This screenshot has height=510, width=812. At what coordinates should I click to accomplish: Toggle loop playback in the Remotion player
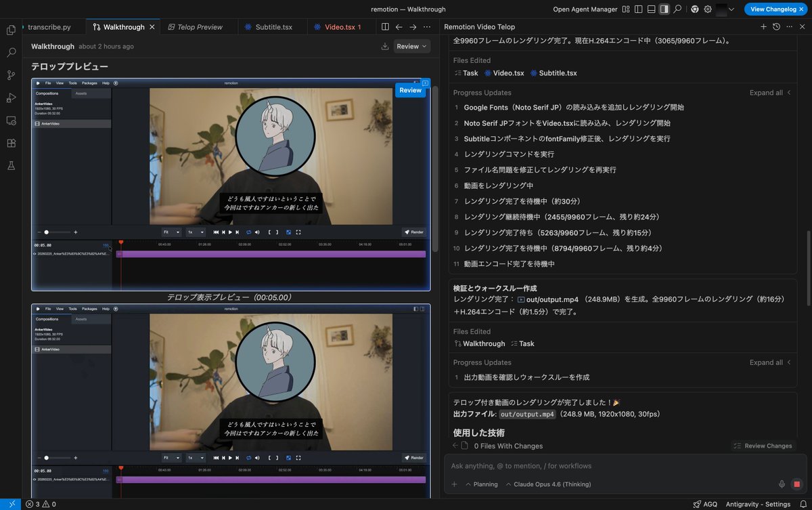pos(249,232)
